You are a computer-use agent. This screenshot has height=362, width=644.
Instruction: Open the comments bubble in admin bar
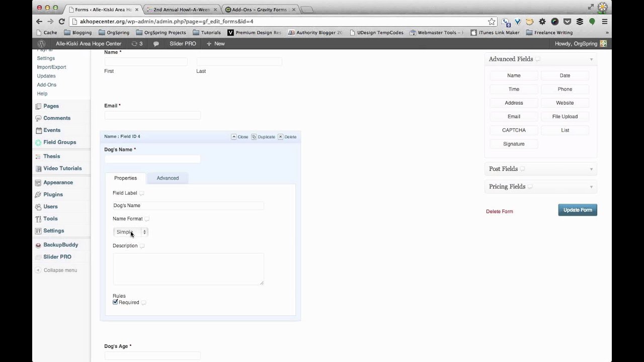point(156,44)
